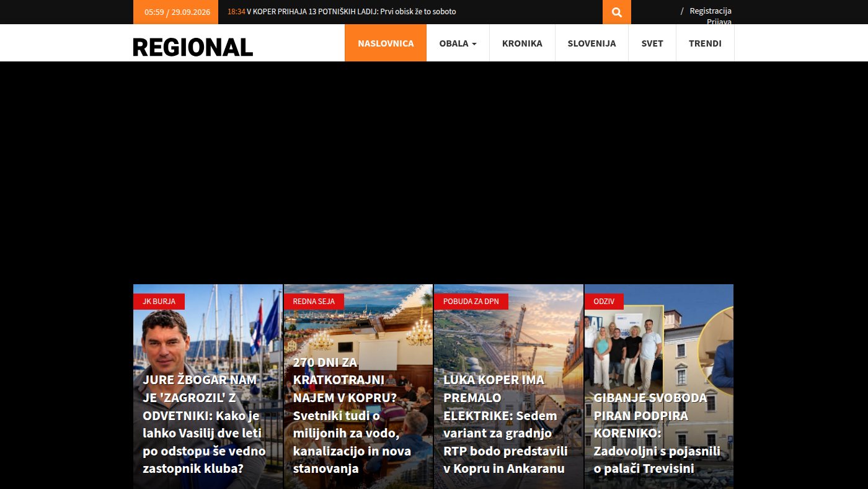This screenshot has width=868, height=489.
Task: Open the SLOVENIJA section
Action: [591, 43]
